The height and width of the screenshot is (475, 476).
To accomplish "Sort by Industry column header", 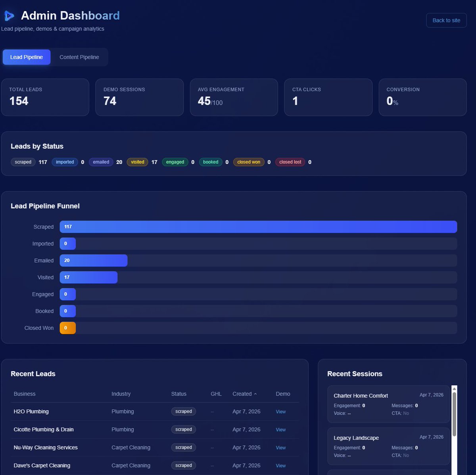I will pyautogui.click(x=121, y=394).
